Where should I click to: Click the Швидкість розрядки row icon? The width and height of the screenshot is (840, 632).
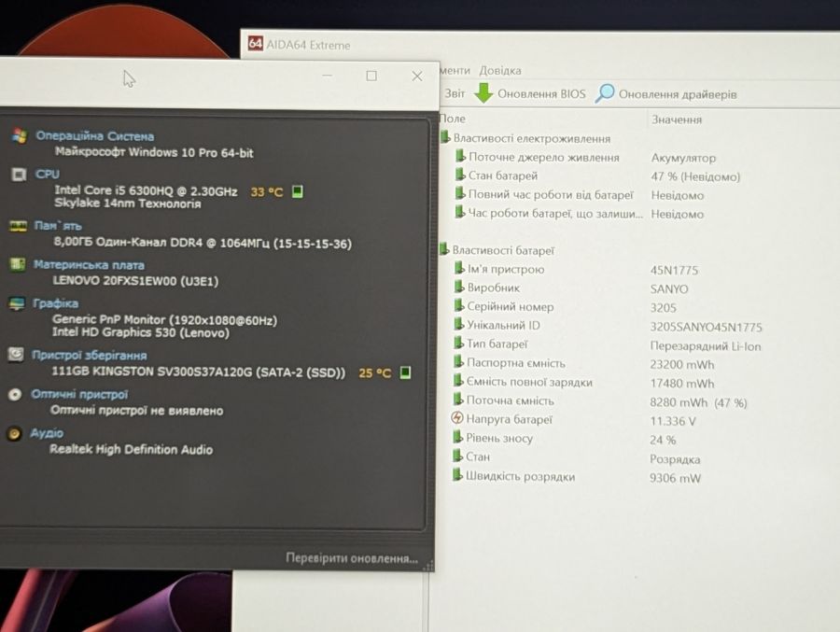point(457,475)
